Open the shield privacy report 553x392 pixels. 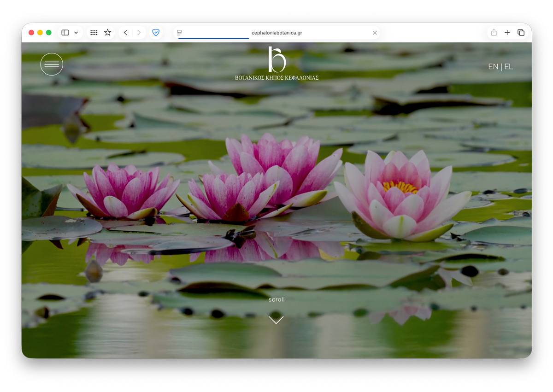point(156,33)
